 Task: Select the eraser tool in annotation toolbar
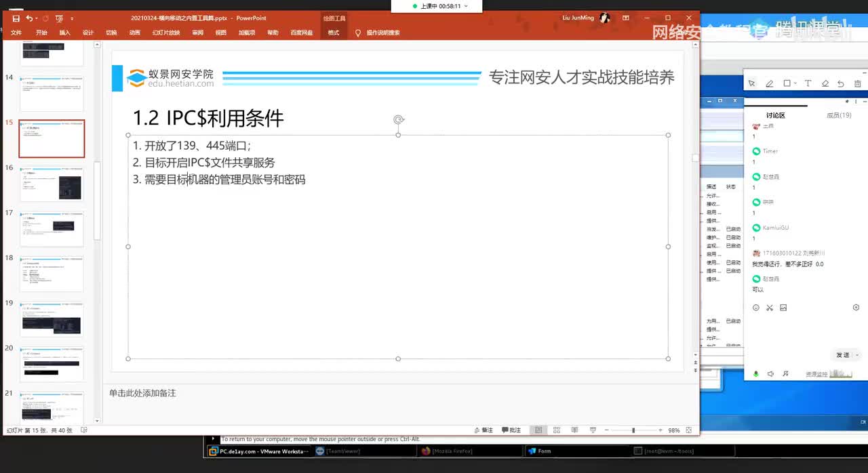(x=825, y=83)
